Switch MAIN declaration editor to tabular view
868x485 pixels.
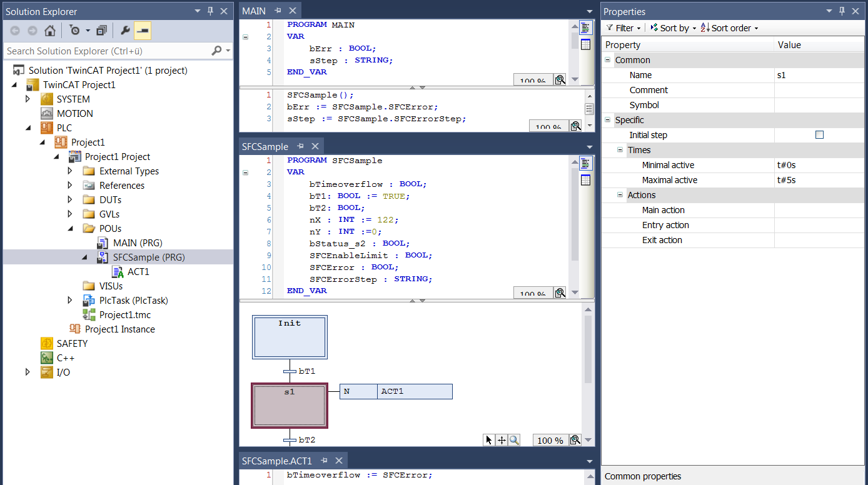tap(585, 44)
